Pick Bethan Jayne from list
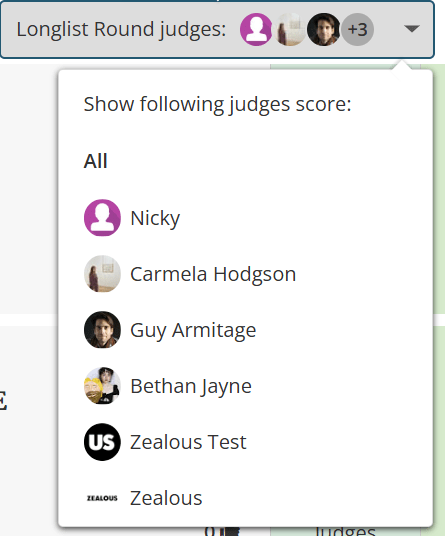Screen dimensions: 445x536 (x=191, y=386)
